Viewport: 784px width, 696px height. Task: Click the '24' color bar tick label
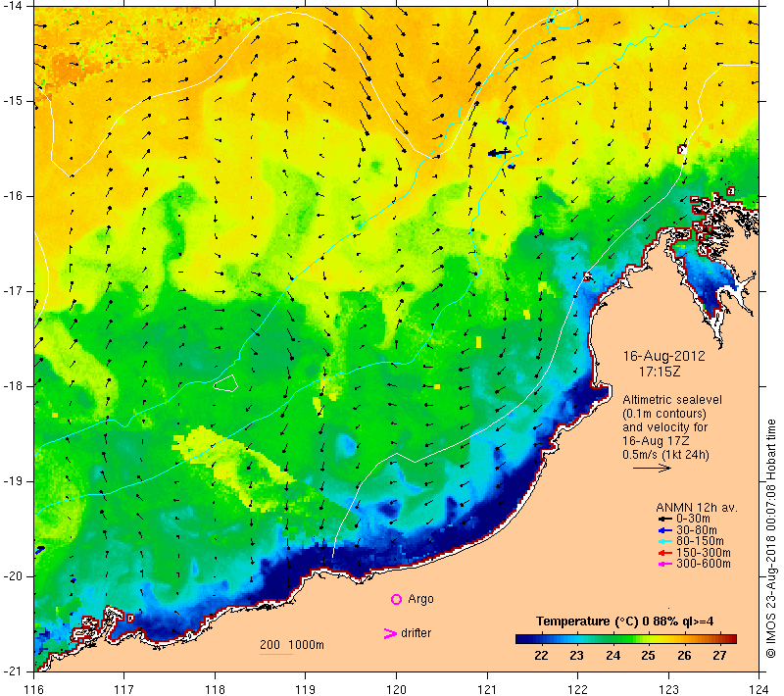click(612, 656)
